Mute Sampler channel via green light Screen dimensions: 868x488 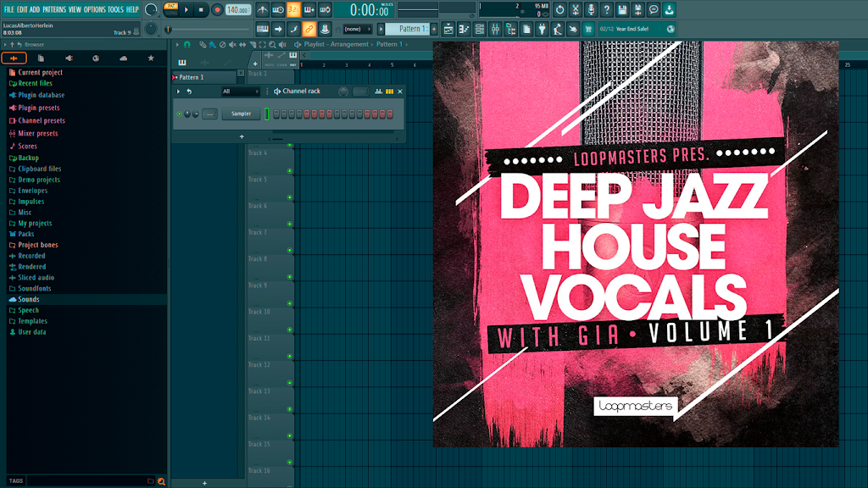coord(180,114)
